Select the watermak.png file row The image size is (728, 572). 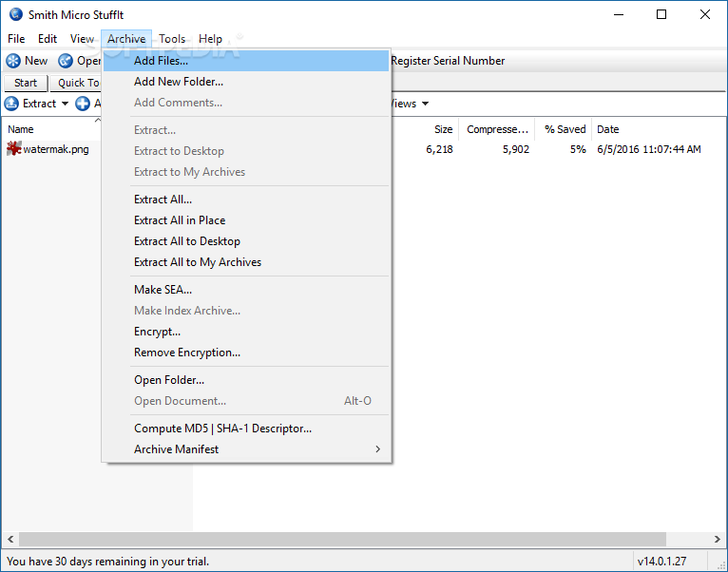[364, 149]
